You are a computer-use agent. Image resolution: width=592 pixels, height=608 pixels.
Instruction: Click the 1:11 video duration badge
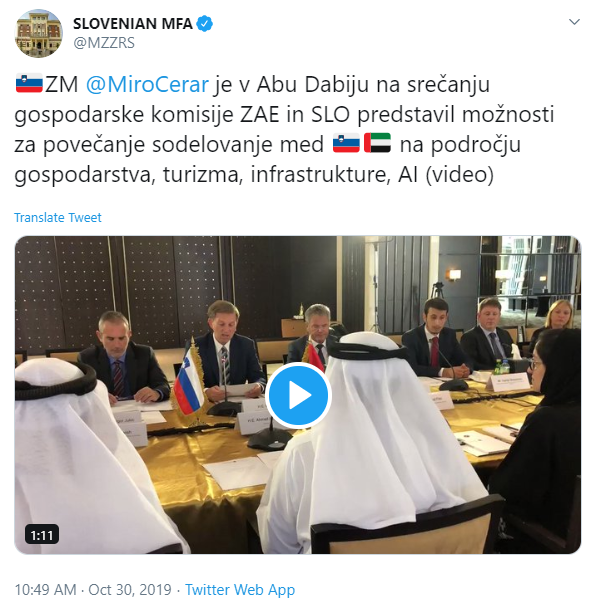42,535
